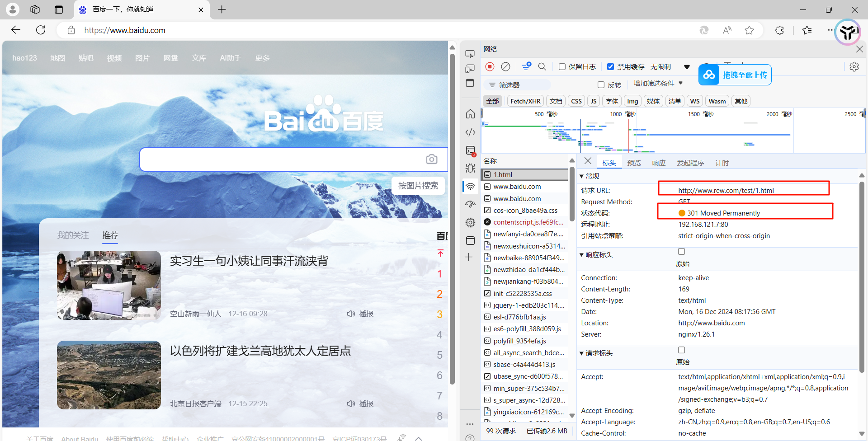The image size is (868, 441).
Task: Activate the inspect element tool
Action: coord(470,54)
